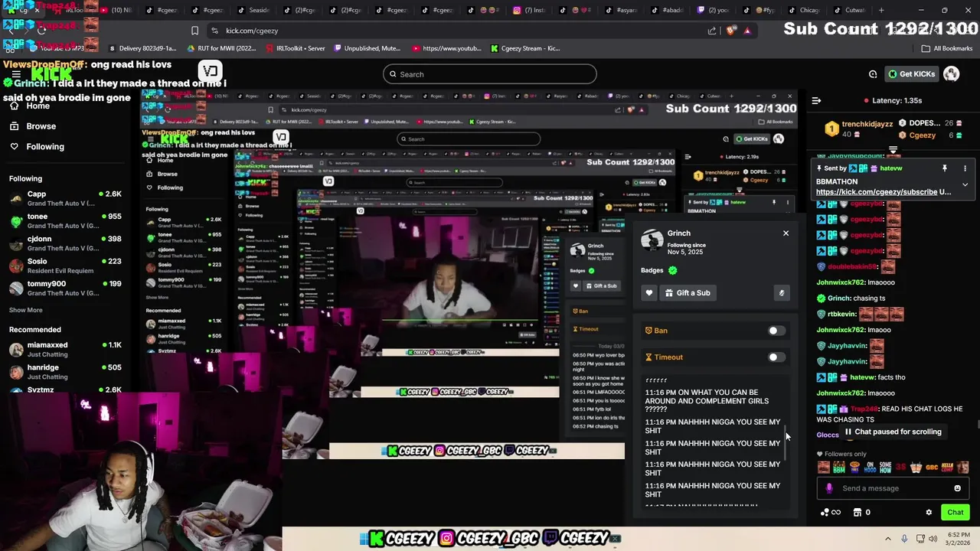Image resolution: width=980 pixels, height=551 pixels.
Task: Open cjdonn's channel in Following list
Action: [x=65, y=243]
